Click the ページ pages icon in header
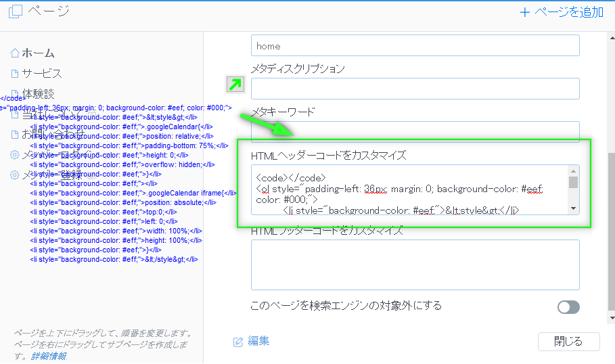The image size is (615, 364). click(x=16, y=12)
